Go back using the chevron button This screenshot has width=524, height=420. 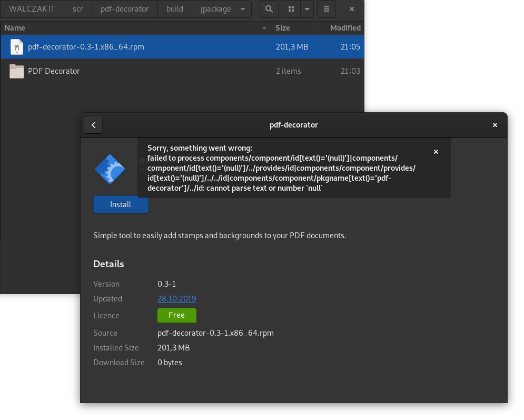(x=93, y=125)
